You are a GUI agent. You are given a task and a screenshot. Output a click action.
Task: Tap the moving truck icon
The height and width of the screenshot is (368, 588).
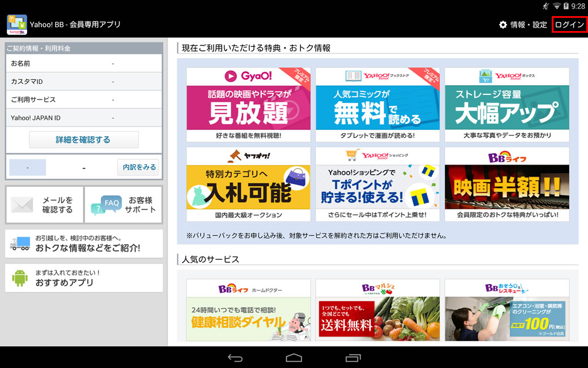[x=20, y=244]
